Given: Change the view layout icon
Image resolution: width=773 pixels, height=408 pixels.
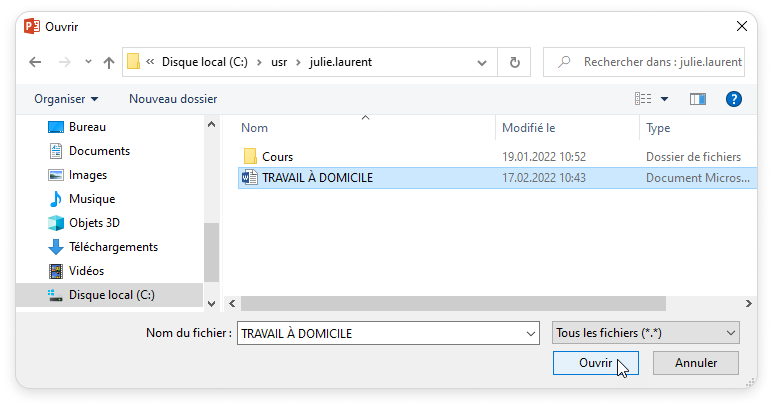Looking at the screenshot, I should pyautogui.click(x=643, y=99).
